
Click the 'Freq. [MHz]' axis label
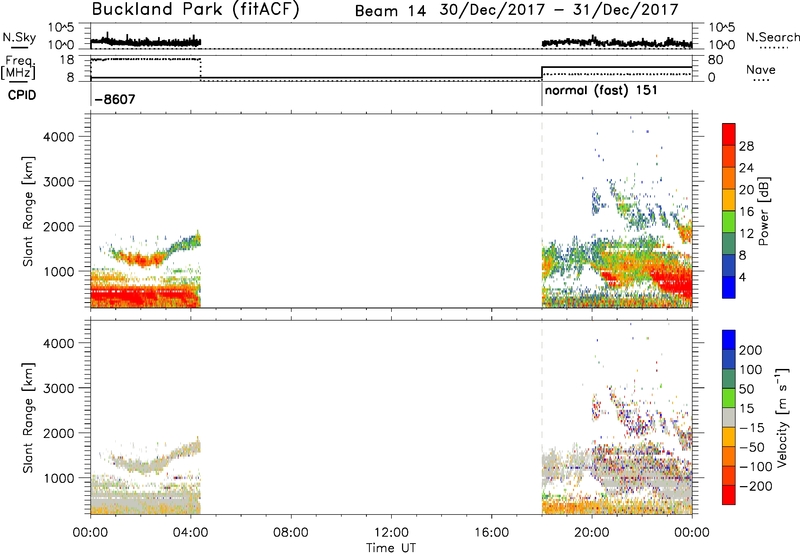[x=19, y=67]
